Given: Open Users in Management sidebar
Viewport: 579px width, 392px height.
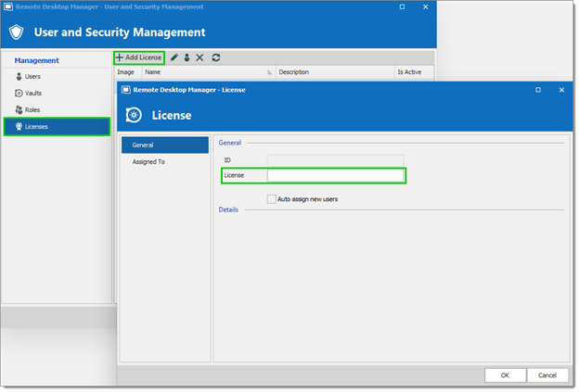Looking at the screenshot, I should (32, 77).
